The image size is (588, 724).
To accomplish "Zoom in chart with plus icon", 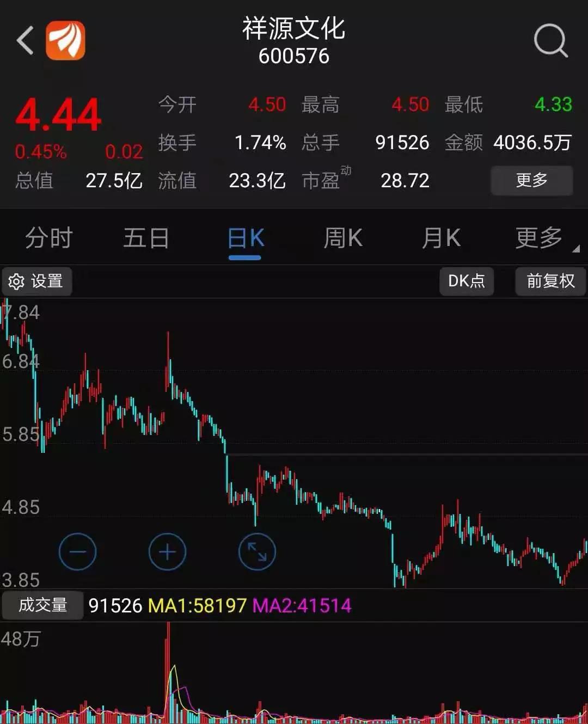I will 167,551.
